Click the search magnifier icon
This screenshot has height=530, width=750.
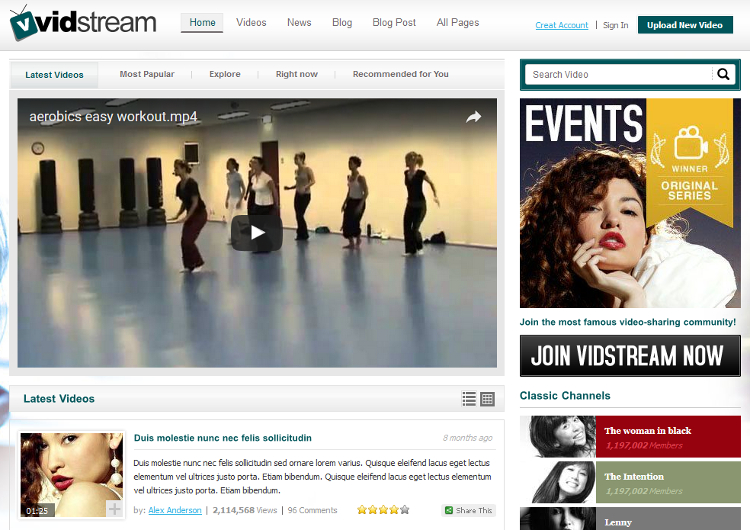(723, 74)
